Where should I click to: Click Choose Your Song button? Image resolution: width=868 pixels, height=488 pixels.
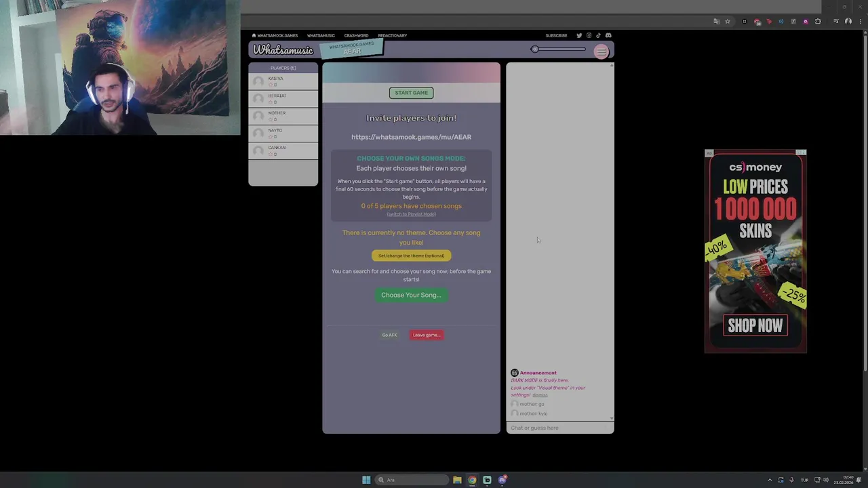pyautogui.click(x=411, y=295)
